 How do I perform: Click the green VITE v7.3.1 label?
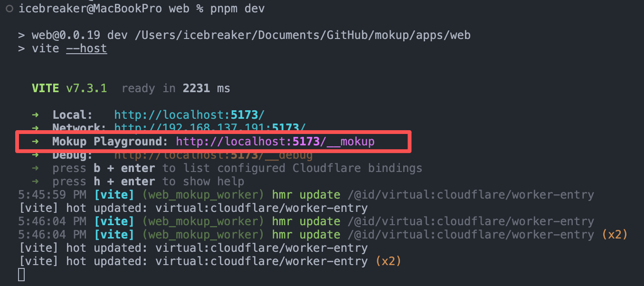(x=68, y=88)
